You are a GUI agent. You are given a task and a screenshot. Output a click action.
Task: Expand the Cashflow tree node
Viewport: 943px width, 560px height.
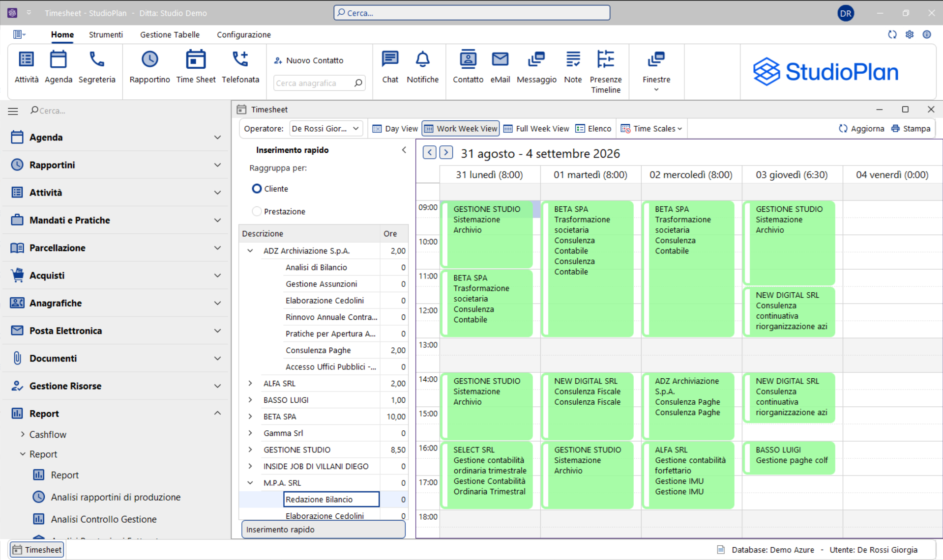[23, 434]
